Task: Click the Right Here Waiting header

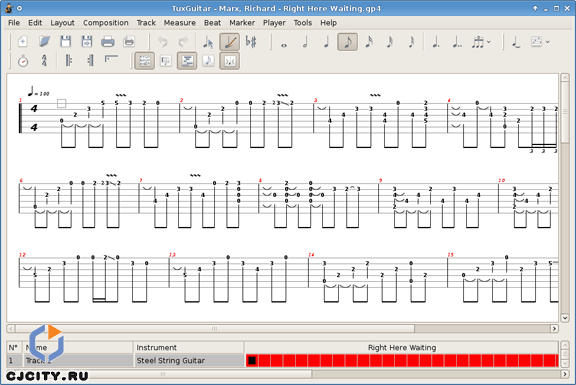Action: pyautogui.click(x=402, y=348)
